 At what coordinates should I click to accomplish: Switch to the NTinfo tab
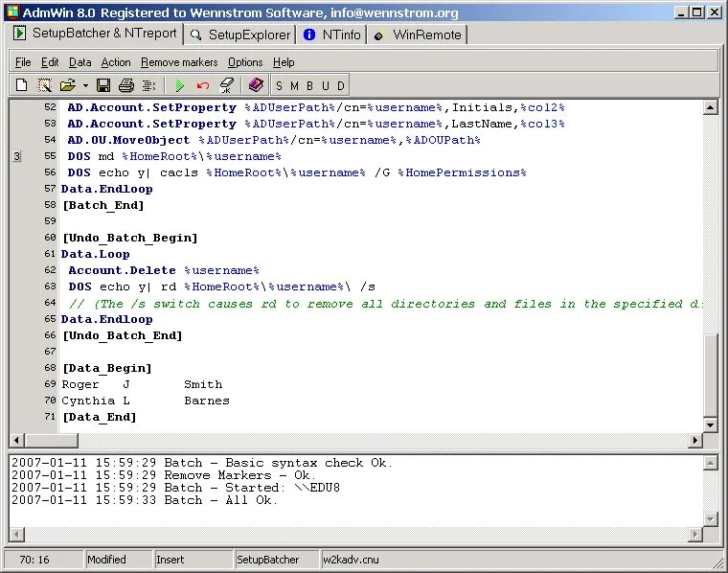point(332,34)
